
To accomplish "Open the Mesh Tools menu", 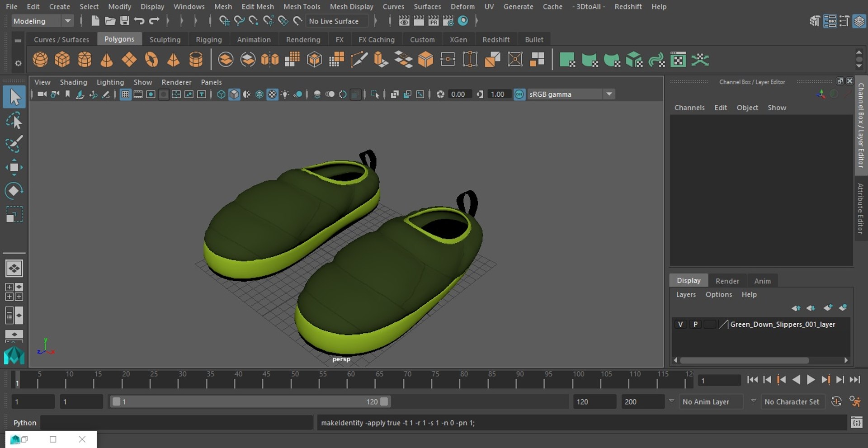I will pos(302,6).
